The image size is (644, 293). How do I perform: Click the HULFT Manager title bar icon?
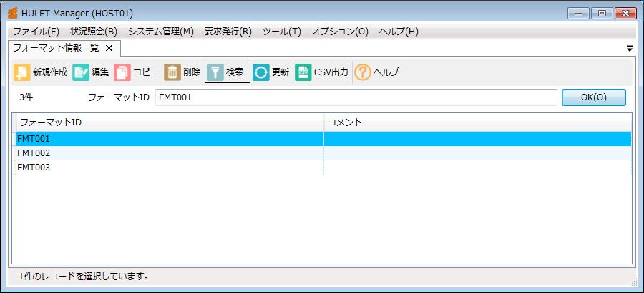click(13, 13)
